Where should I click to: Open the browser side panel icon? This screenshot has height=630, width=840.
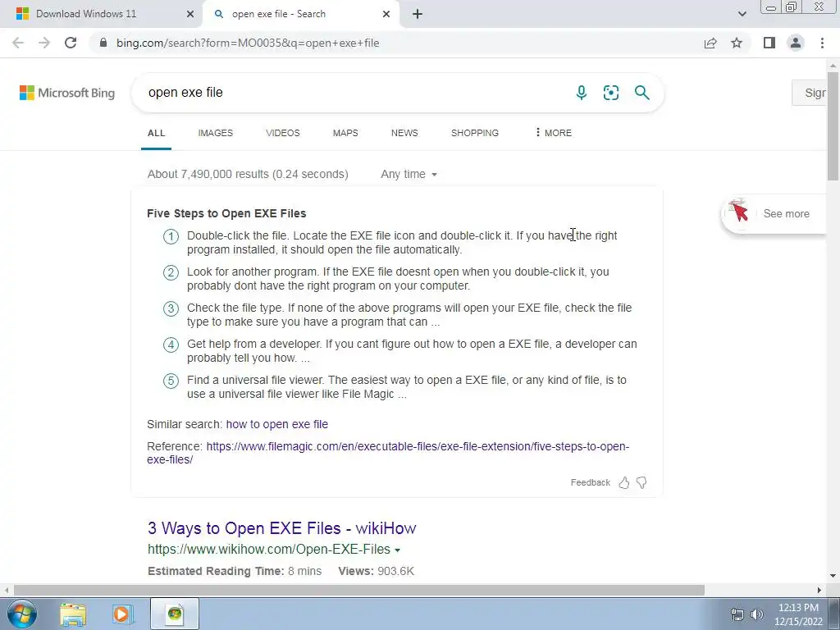769,43
